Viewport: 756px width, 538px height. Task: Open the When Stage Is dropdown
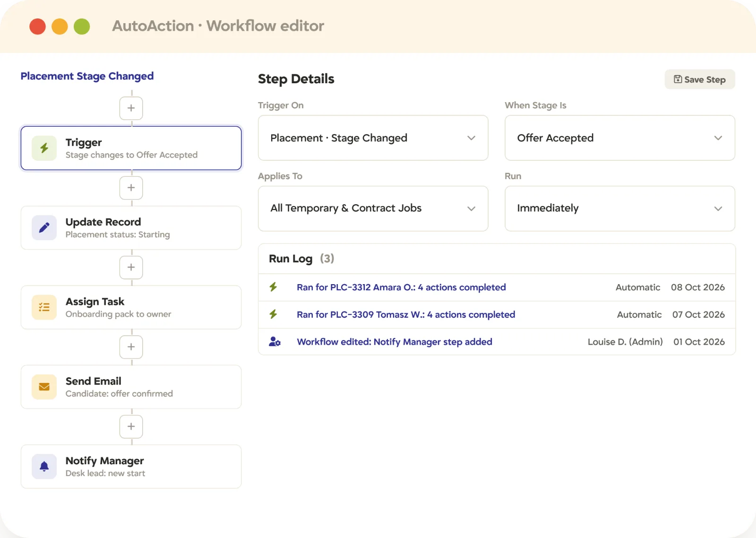click(620, 138)
